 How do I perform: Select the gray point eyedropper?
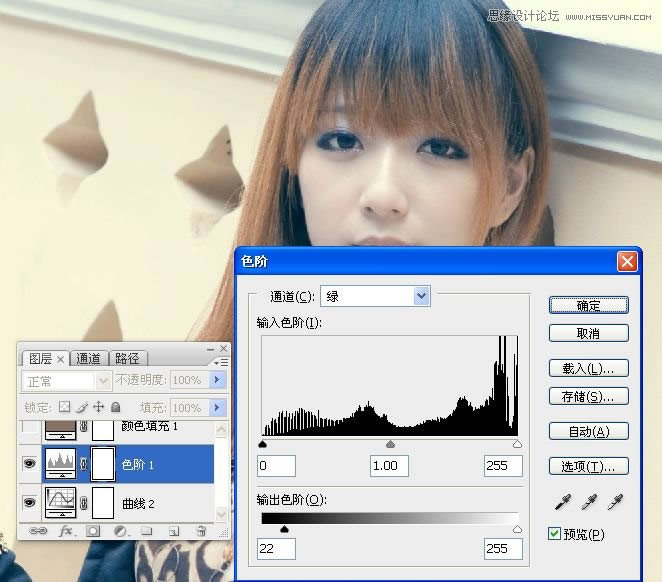pyautogui.click(x=587, y=502)
